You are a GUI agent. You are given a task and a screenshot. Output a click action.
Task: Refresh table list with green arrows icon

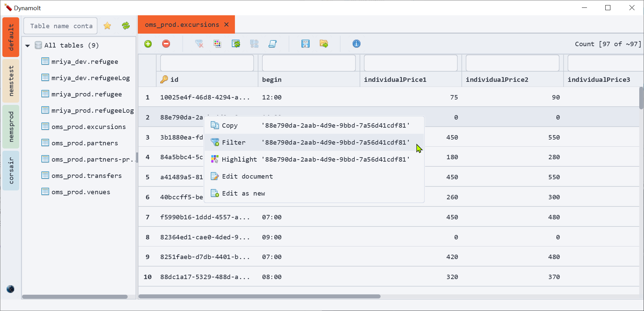pos(126,26)
